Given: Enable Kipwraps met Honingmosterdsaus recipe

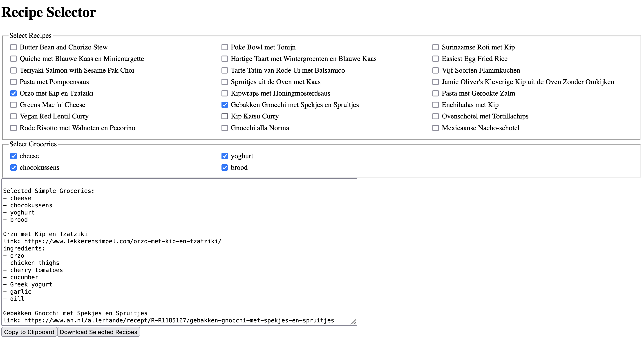Looking at the screenshot, I should (x=224, y=93).
